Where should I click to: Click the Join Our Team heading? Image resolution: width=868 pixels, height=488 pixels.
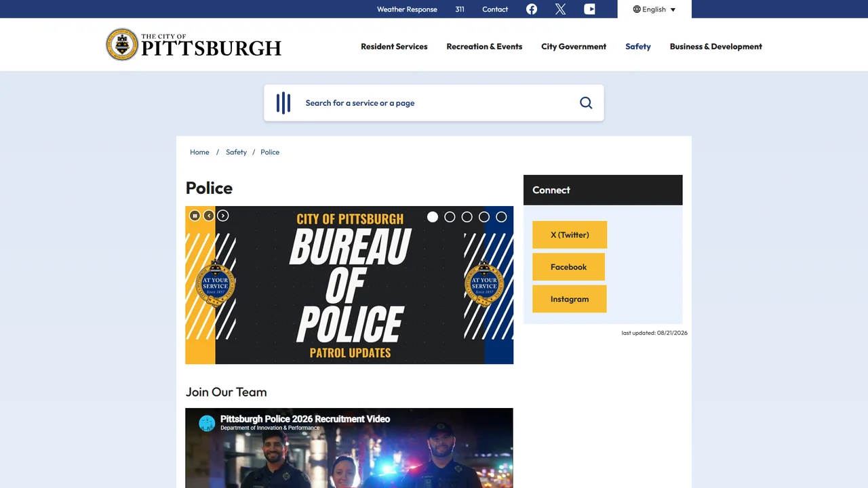(x=226, y=392)
